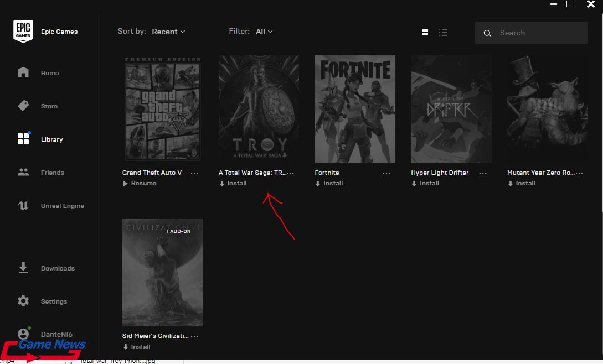Expand the Filter All dropdown

coord(264,32)
